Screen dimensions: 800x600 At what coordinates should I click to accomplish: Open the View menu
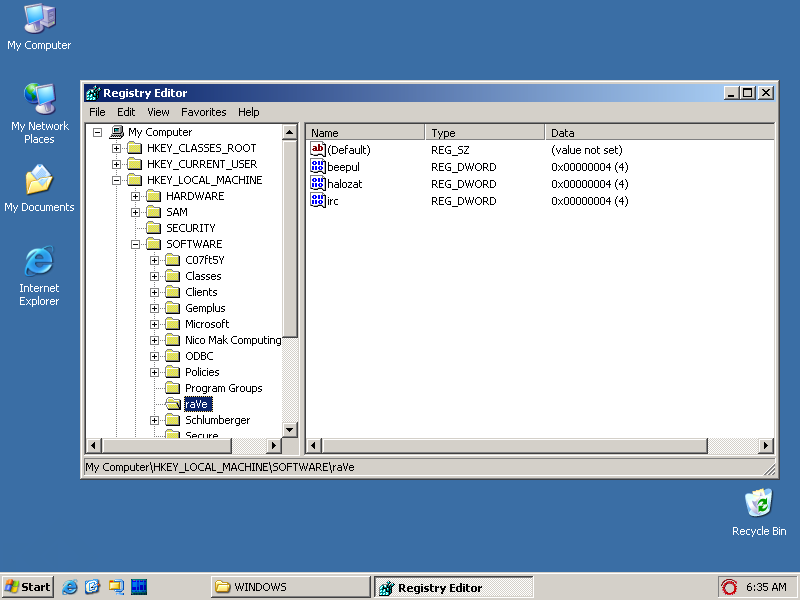click(158, 112)
